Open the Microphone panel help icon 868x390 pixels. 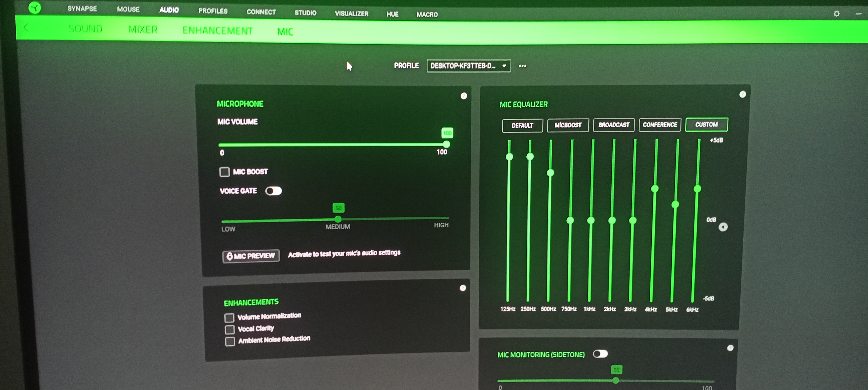(x=464, y=96)
